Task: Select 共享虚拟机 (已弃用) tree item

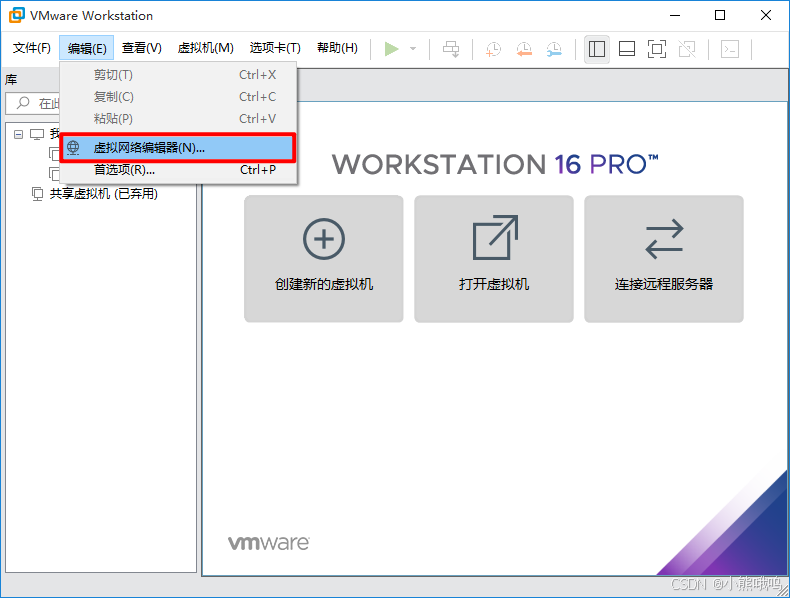Action: (103, 193)
